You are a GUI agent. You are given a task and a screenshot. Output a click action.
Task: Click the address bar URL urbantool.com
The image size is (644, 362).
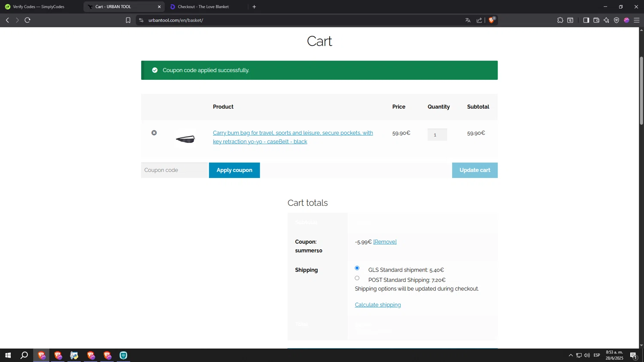pyautogui.click(x=176, y=20)
